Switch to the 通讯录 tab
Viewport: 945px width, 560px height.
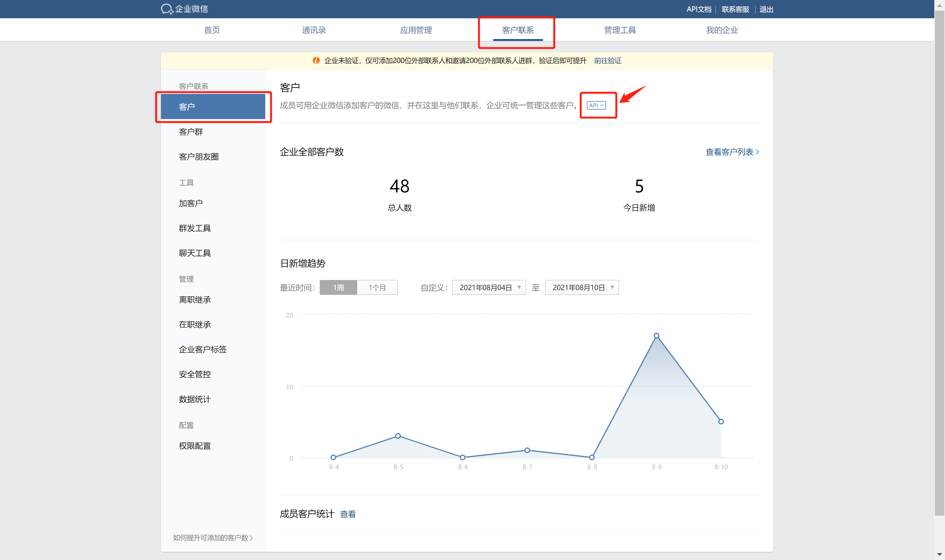click(x=314, y=30)
